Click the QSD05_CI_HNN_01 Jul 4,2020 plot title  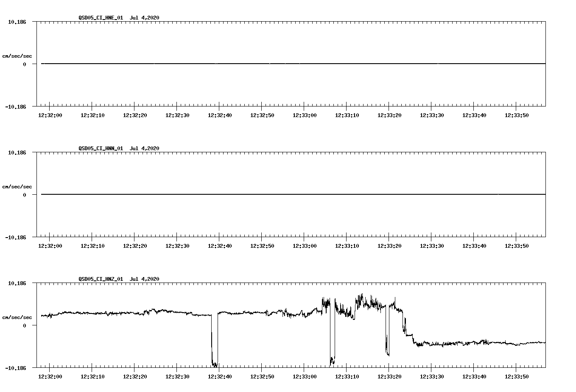click(x=119, y=148)
